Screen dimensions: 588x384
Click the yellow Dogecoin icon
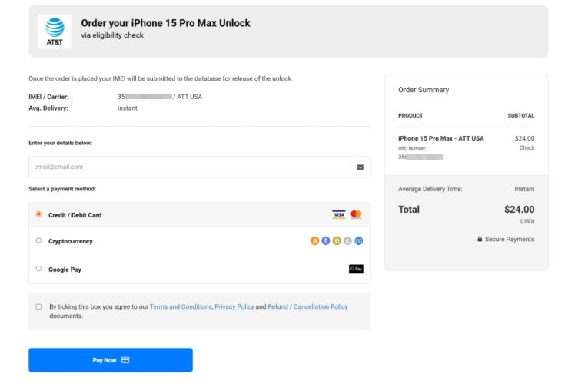click(x=337, y=241)
